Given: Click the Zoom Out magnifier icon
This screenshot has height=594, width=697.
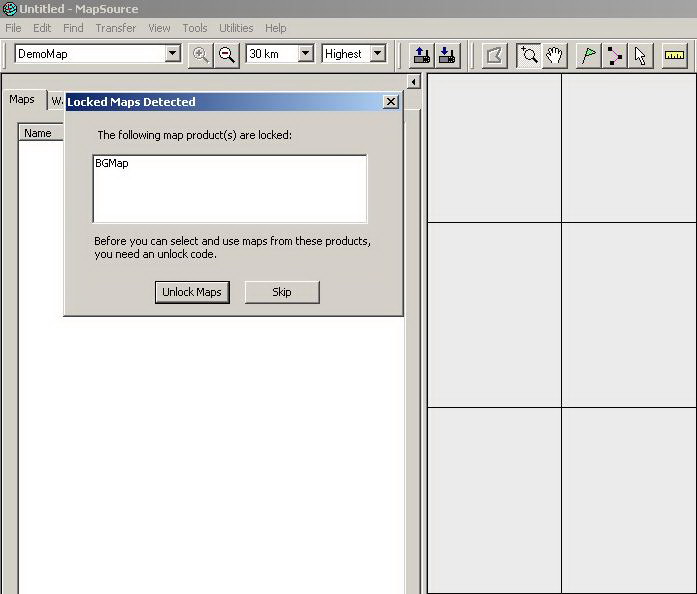Looking at the screenshot, I should click(227, 55).
